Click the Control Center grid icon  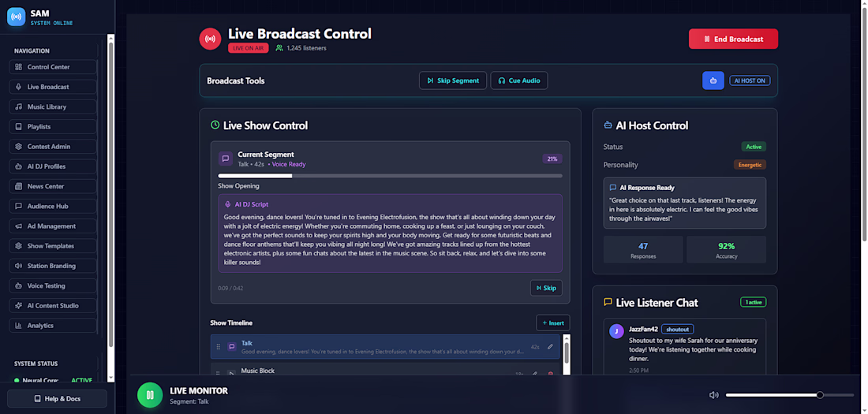click(18, 67)
